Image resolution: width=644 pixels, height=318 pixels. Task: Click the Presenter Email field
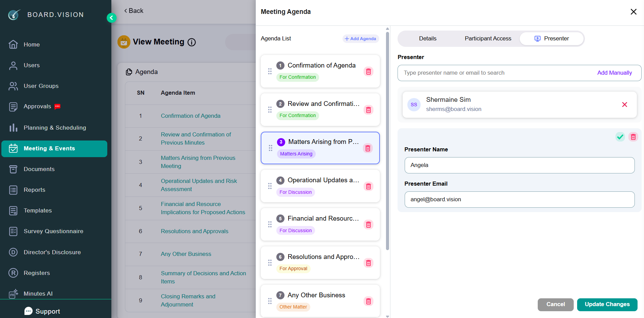[519, 200]
